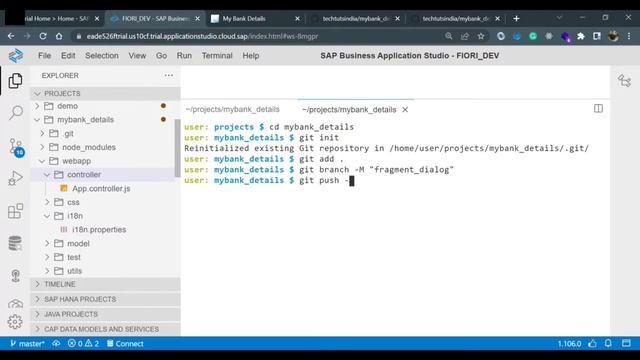
Task: Expand the TIMELINE section
Action: coord(105,284)
